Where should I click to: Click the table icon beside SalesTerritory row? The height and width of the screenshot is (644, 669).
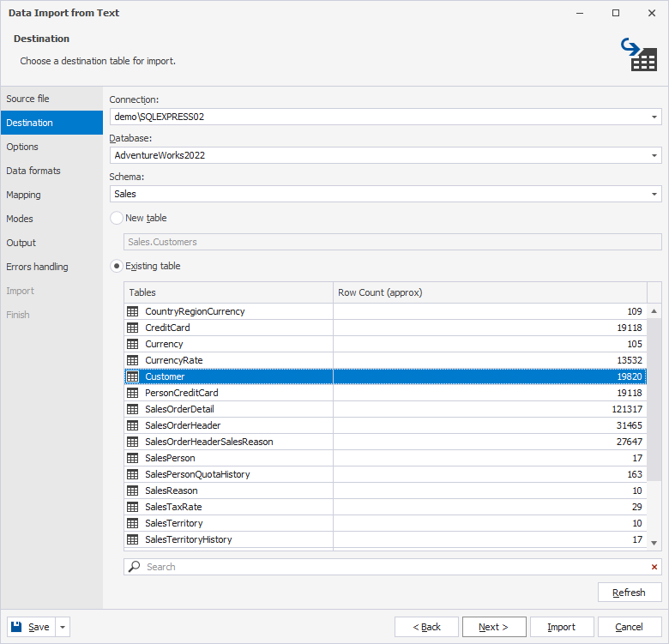point(133,523)
